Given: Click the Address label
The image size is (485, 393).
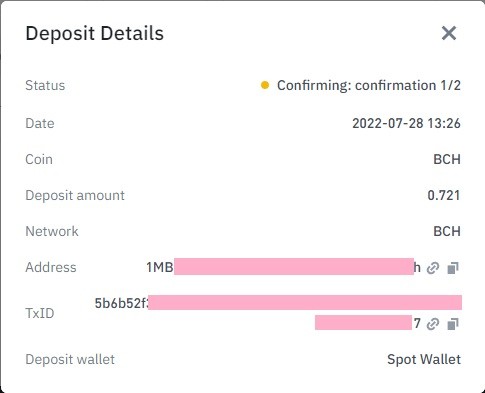Looking at the screenshot, I should coord(51,267).
